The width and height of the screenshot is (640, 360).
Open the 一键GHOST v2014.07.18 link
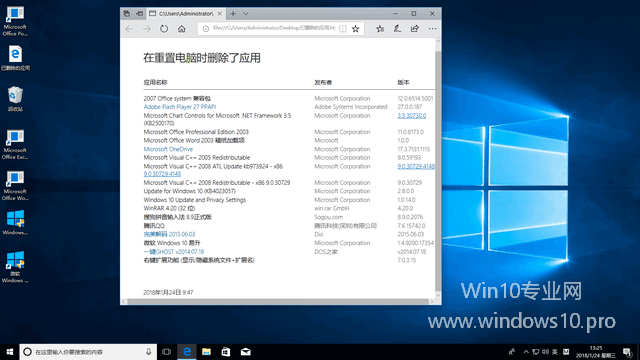pos(173,251)
